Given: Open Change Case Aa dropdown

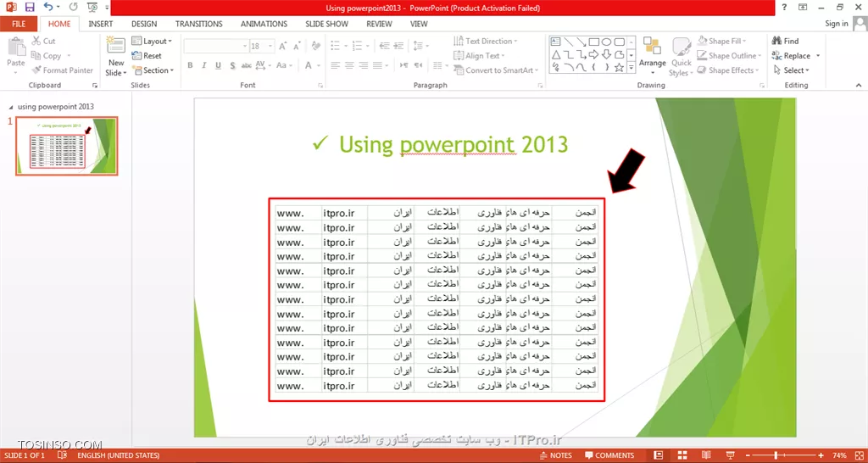Looking at the screenshot, I should [283, 65].
